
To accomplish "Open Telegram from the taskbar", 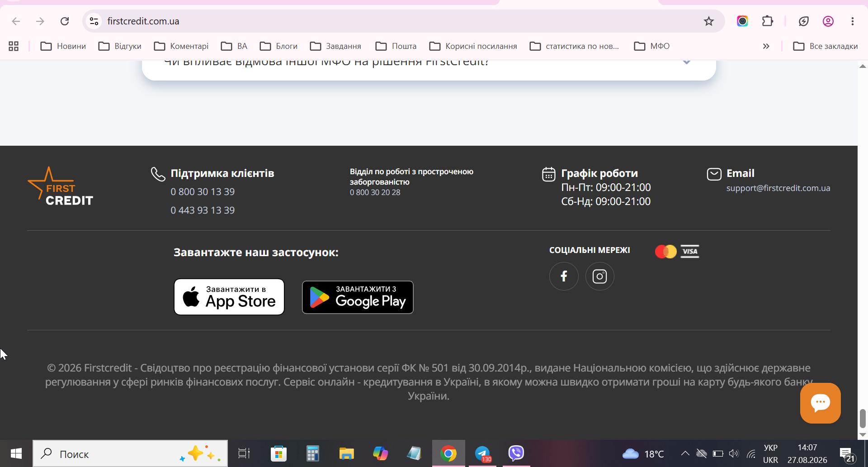I will (x=482, y=453).
